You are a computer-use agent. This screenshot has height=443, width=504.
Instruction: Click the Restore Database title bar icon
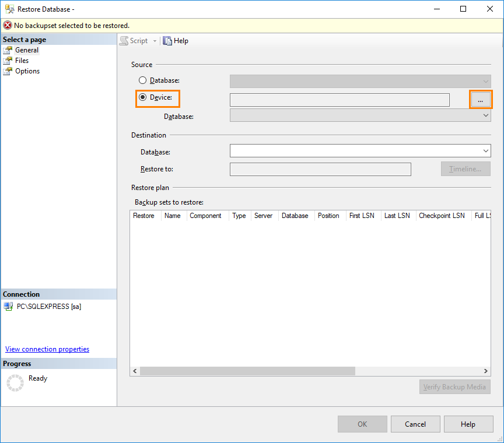[8, 9]
